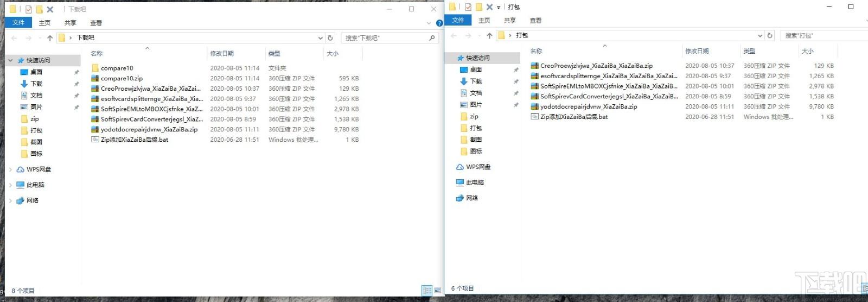Open the 共享 tab in 下载吧 window
Image resolution: width=868 pixels, height=302 pixels.
(71, 23)
